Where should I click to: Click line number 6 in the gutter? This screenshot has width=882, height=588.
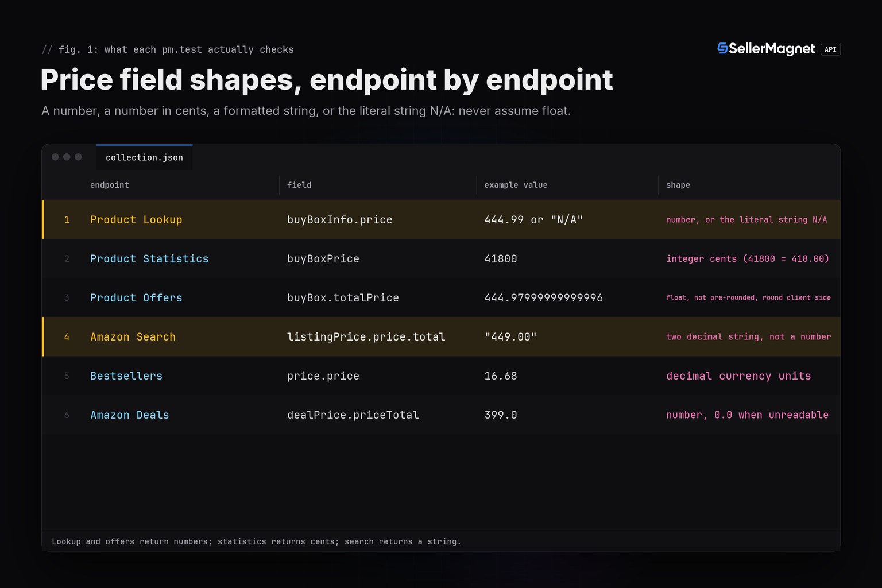click(x=67, y=415)
